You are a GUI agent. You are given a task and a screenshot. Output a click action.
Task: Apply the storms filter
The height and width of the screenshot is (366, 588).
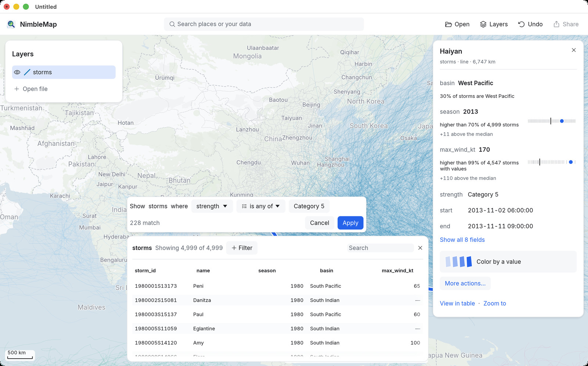(350, 223)
